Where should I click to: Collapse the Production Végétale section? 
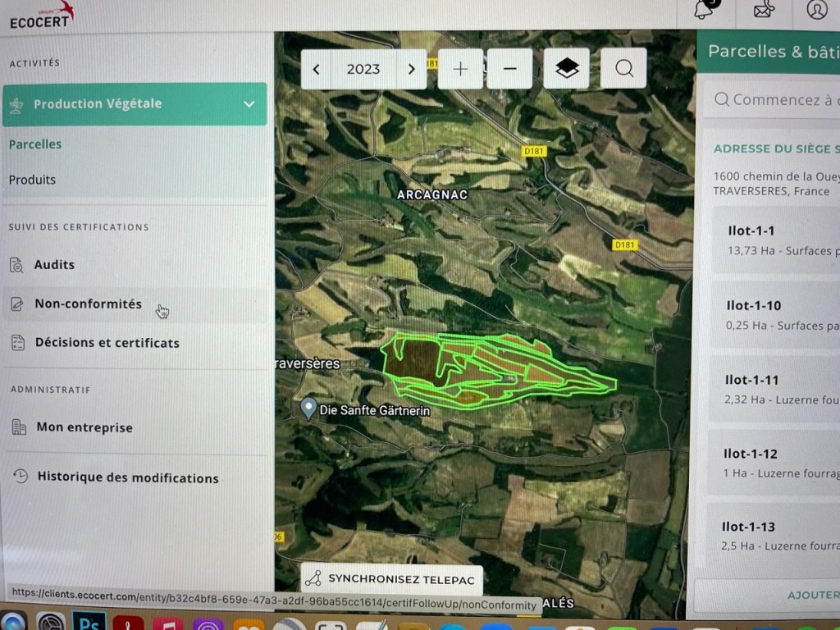tap(249, 104)
